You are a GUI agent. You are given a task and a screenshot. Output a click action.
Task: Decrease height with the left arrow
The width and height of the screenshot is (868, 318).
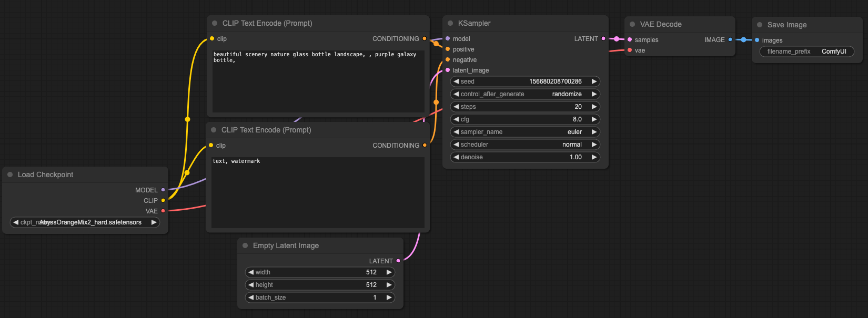point(251,285)
